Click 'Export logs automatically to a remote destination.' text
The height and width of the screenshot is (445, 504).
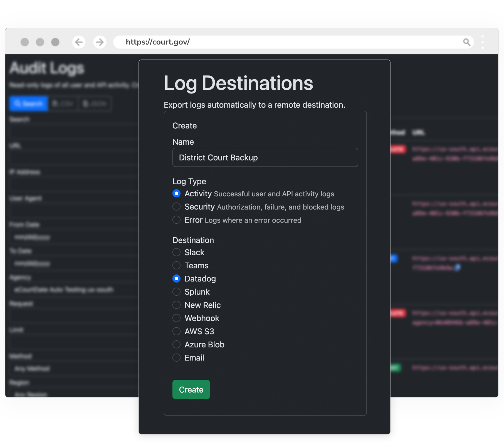(254, 105)
